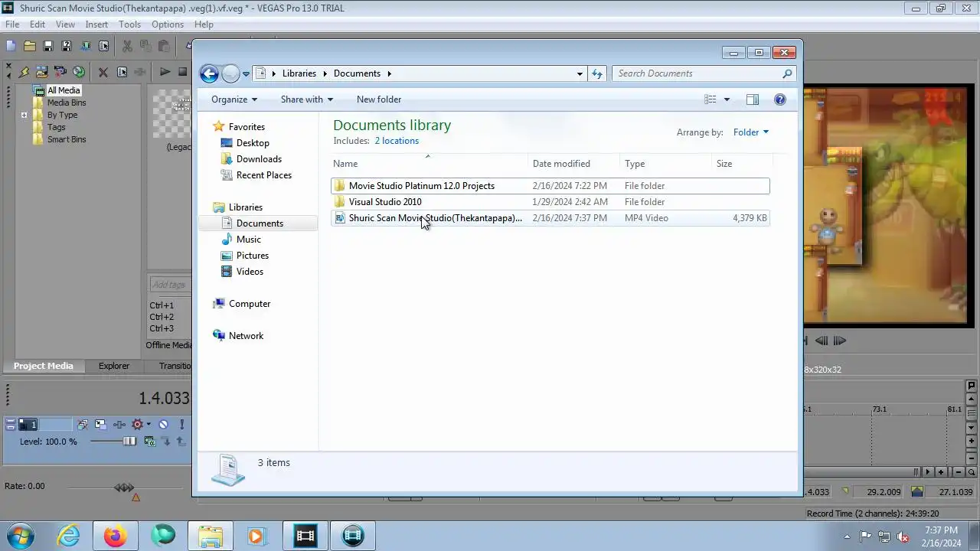Screen dimensions: 980x551
Task: Click the track Level slider handle
Action: (129, 442)
